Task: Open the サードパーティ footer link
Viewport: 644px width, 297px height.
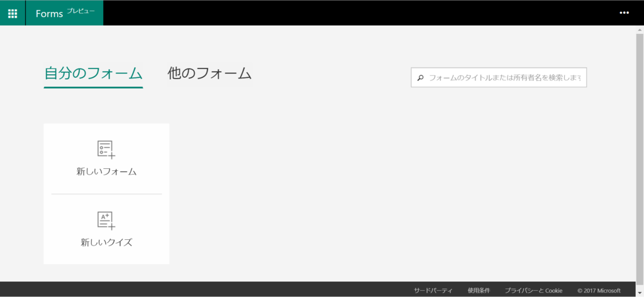Action: click(x=433, y=291)
